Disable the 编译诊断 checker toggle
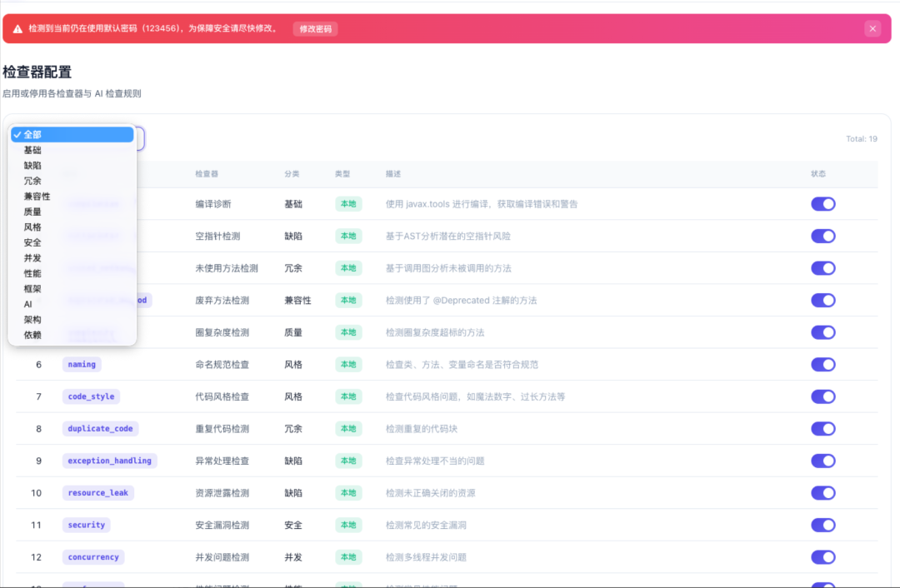The width and height of the screenshot is (900, 588). coord(823,204)
